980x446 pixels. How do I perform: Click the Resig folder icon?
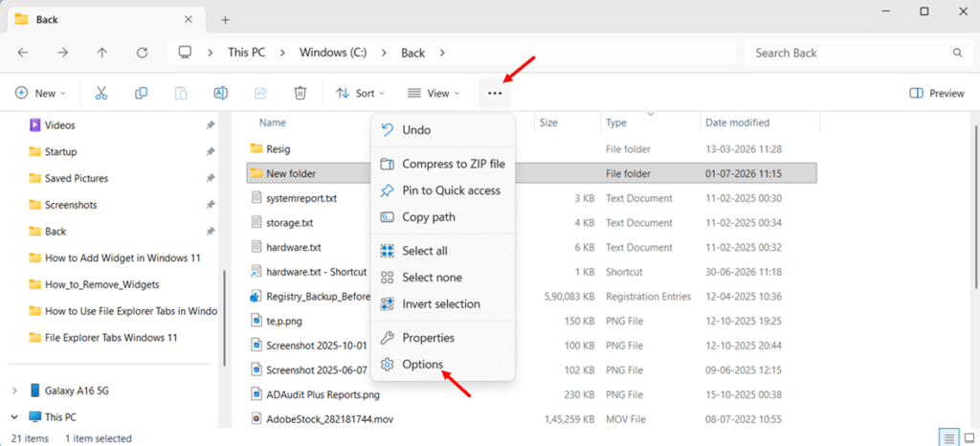point(256,149)
